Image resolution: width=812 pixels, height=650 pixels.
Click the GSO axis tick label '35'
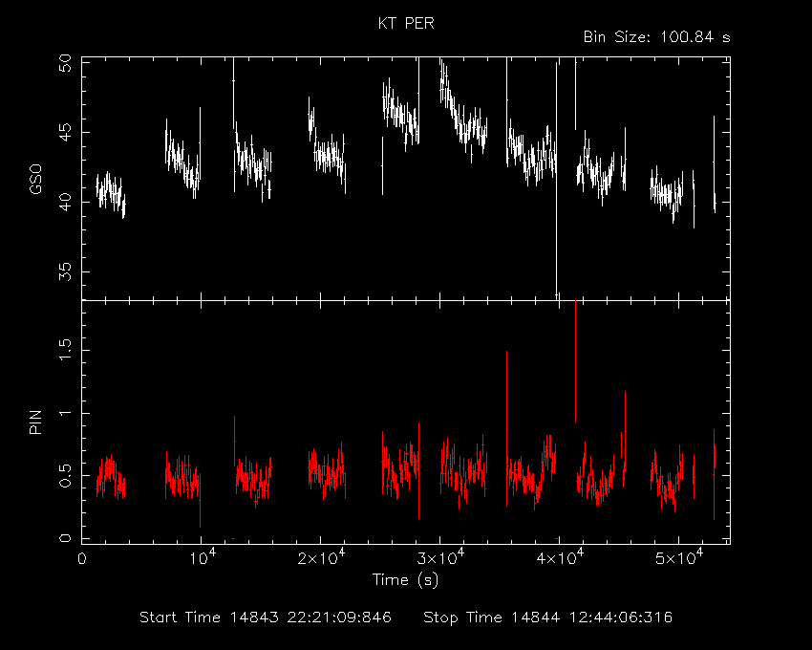(65, 271)
